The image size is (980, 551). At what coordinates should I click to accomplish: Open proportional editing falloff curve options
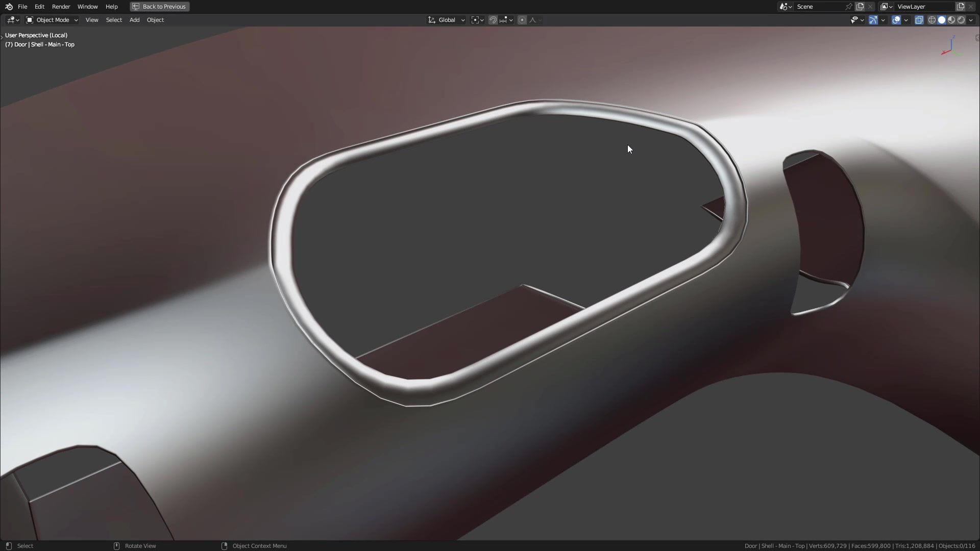tap(535, 20)
